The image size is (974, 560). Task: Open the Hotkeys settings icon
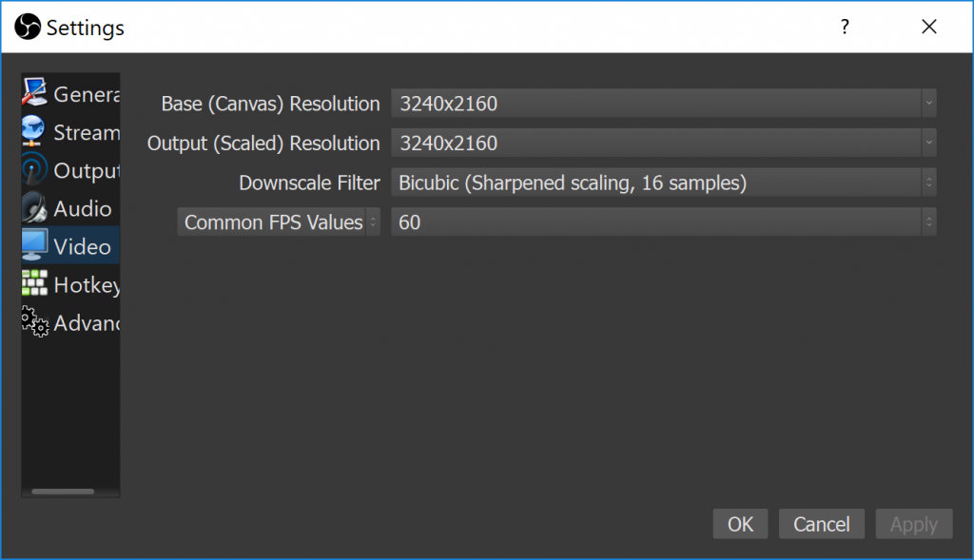tap(34, 283)
